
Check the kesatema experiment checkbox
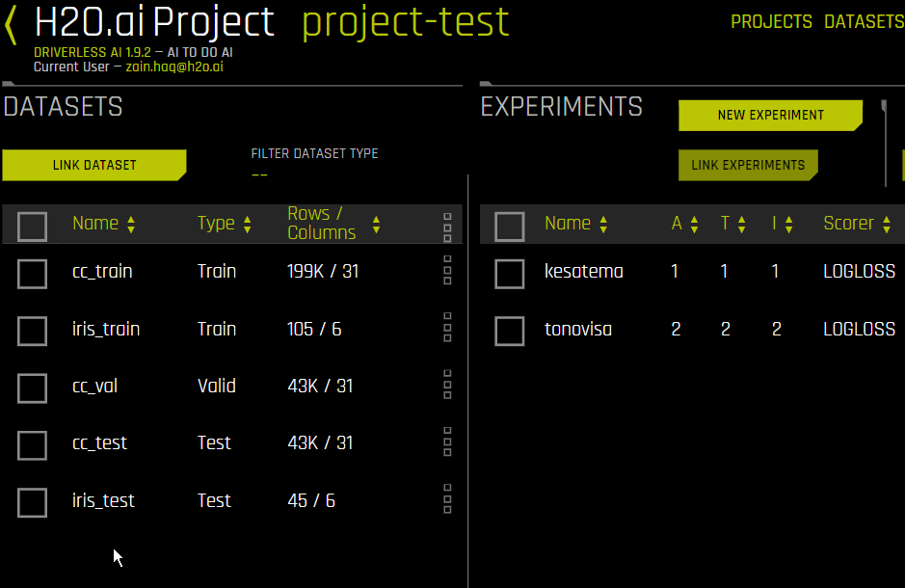(509, 274)
